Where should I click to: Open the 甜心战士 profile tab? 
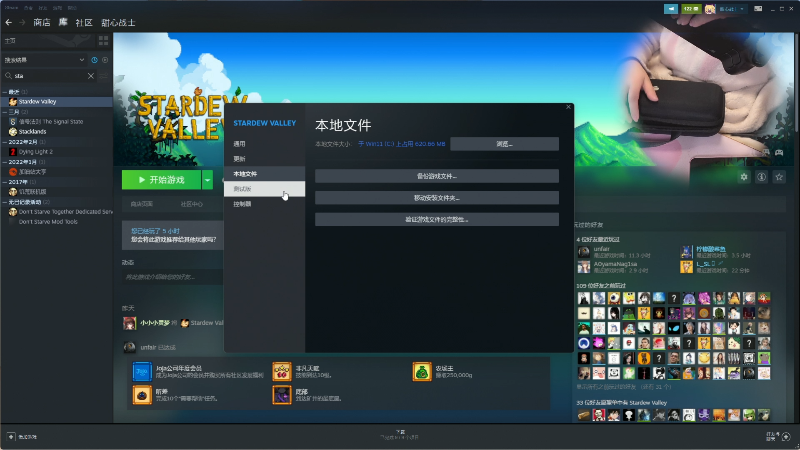(118, 22)
